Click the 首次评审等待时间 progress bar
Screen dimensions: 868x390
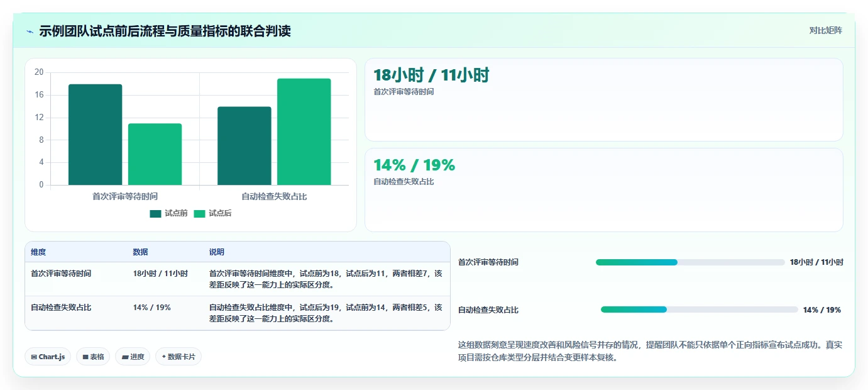[690, 262]
